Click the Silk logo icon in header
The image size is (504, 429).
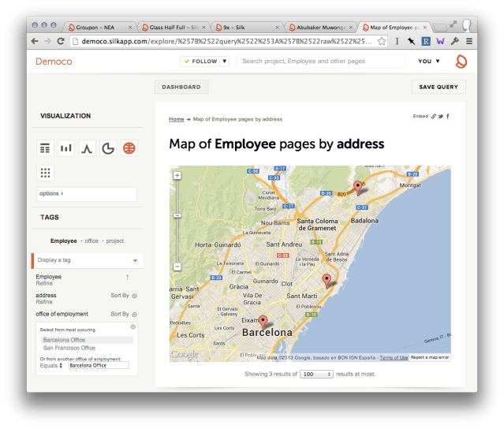461,61
